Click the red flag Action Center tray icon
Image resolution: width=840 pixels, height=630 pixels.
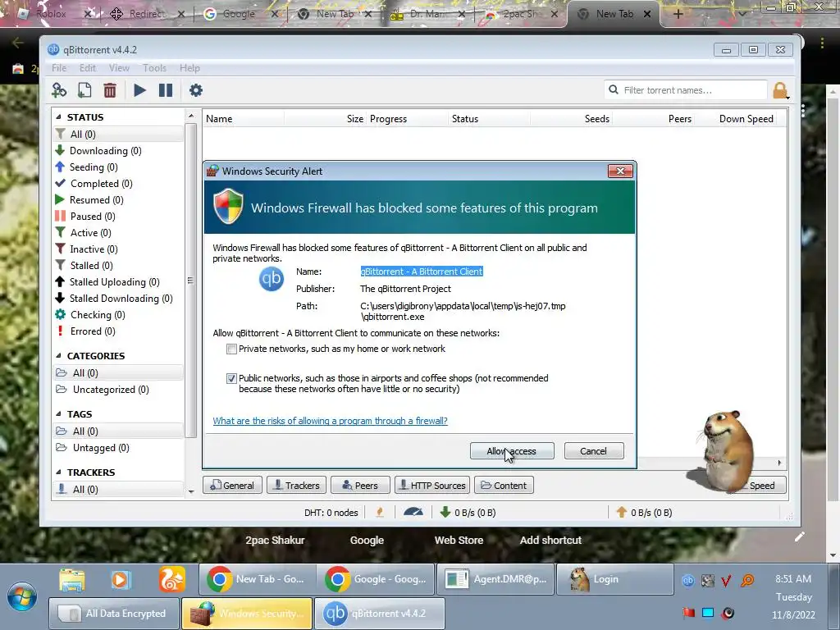point(688,612)
